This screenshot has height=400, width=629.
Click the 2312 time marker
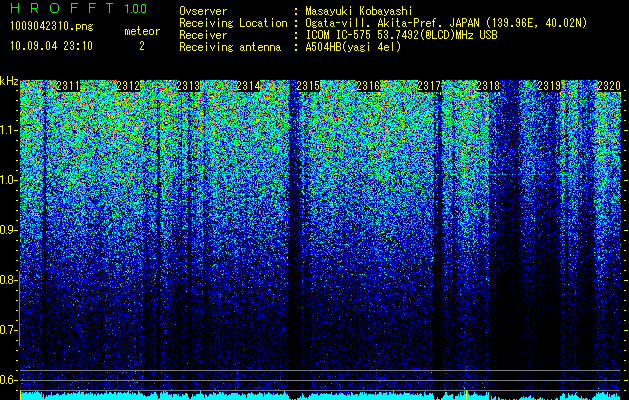coord(128,86)
